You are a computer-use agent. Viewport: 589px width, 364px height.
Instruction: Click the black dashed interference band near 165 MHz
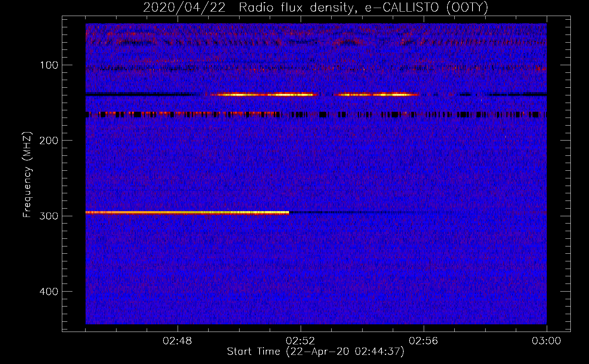pos(316,115)
